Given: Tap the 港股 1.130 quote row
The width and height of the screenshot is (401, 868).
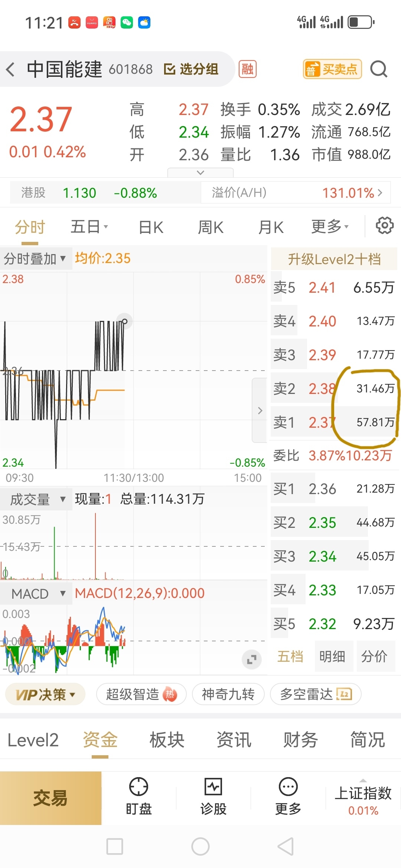Looking at the screenshot, I should [x=105, y=193].
